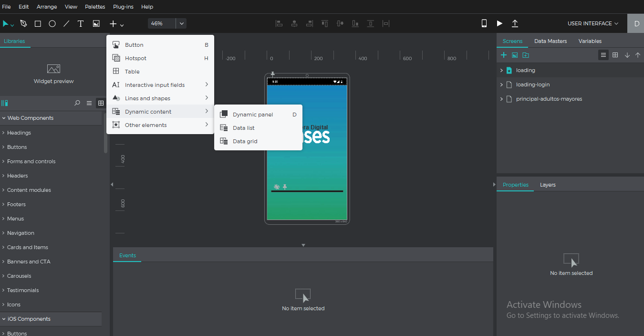Click the share/upload prototype icon
This screenshot has width=644, height=336.
point(515,23)
